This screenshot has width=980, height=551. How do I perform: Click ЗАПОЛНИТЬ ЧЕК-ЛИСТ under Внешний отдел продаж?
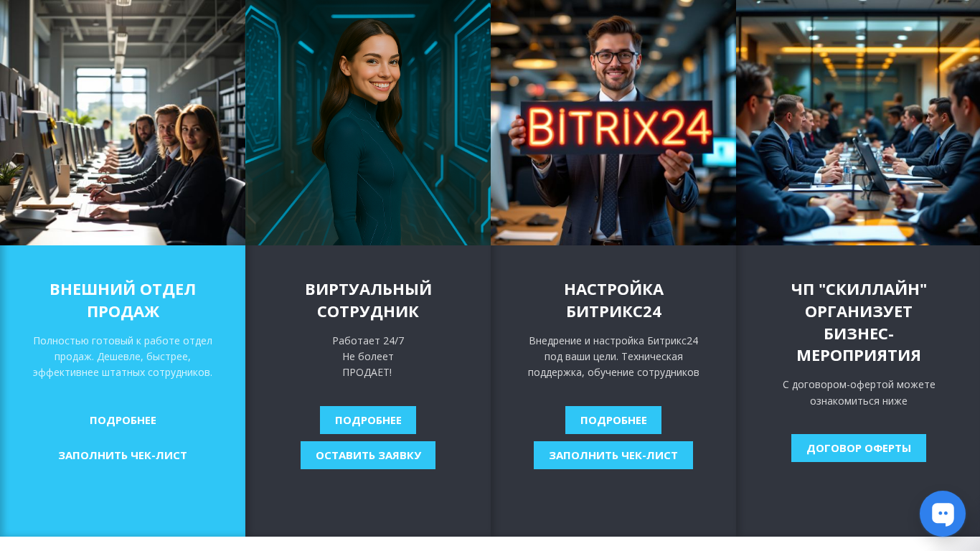(123, 456)
